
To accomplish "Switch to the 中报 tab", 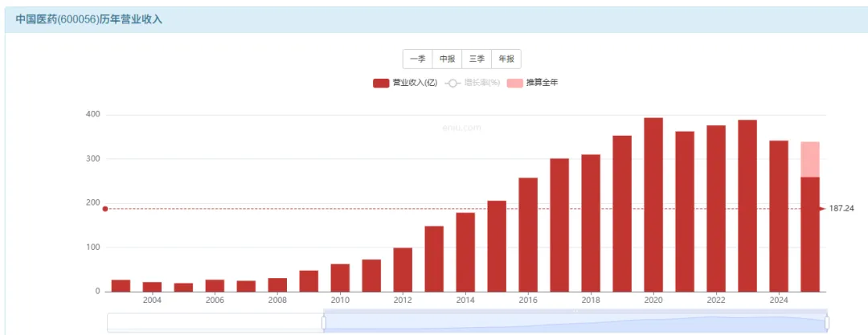I will coord(448,59).
